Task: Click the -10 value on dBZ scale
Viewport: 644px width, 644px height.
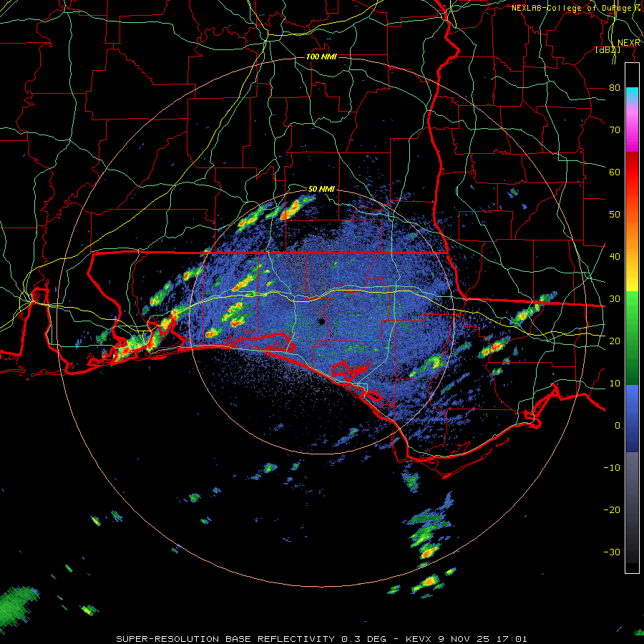Action: click(x=612, y=468)
